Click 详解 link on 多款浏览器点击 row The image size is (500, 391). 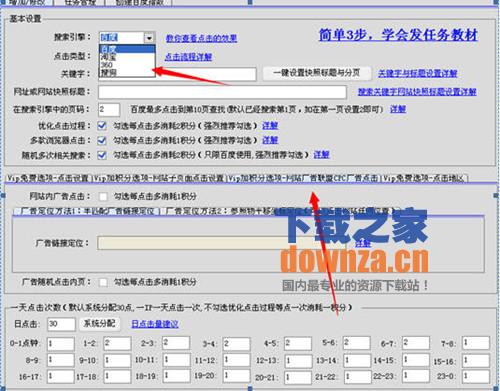pyautogui.click(x=270, y=140)
